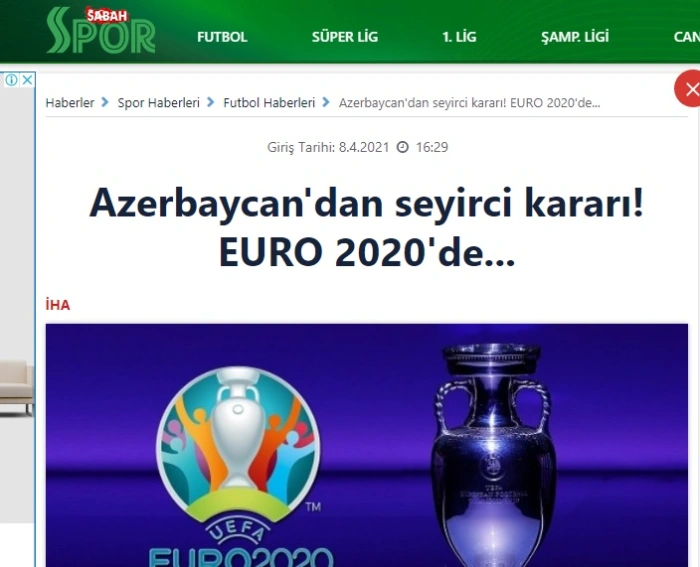The width and height of the screenshot is (700, 567).
Task: Click the chevron after Spor Haberleri
Action: (x=210, y=102)
